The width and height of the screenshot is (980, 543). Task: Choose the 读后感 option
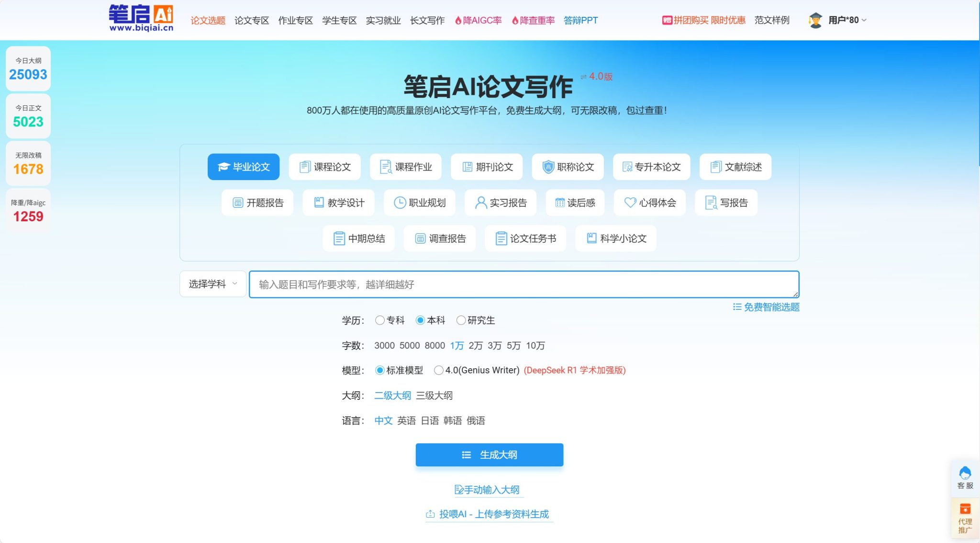pos(575,203)
